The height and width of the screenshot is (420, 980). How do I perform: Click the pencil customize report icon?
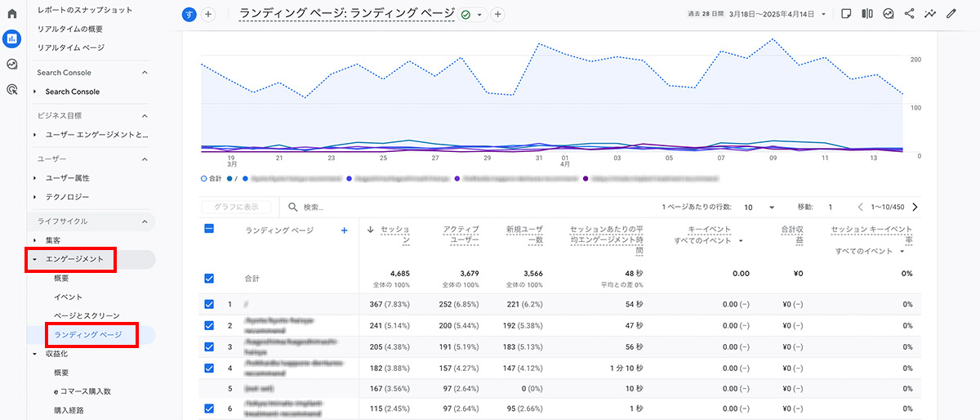(951, 14)
